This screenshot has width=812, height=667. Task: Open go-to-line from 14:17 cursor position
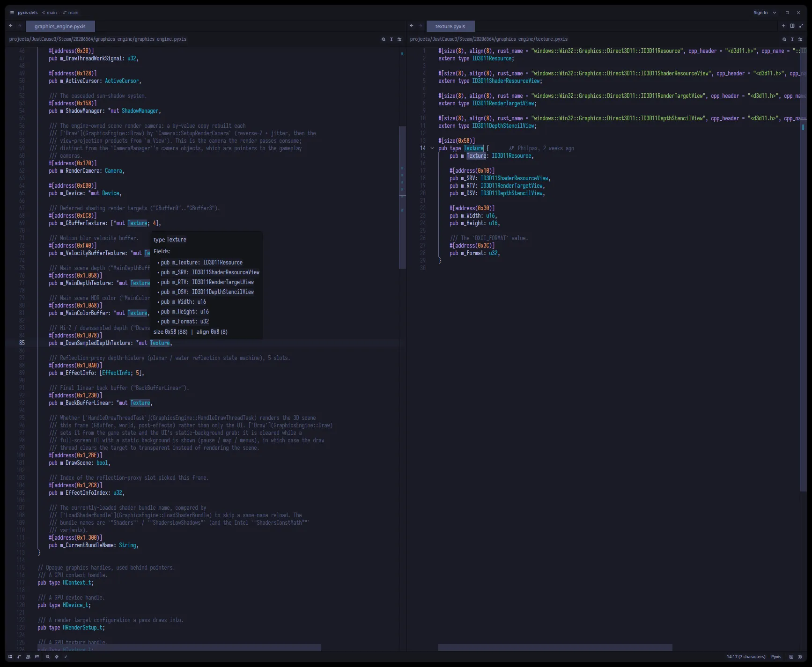tap(746, 657)
